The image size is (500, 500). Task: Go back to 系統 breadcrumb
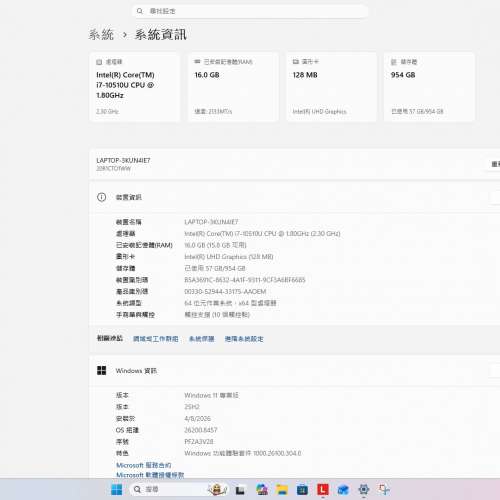coord(101,35)
